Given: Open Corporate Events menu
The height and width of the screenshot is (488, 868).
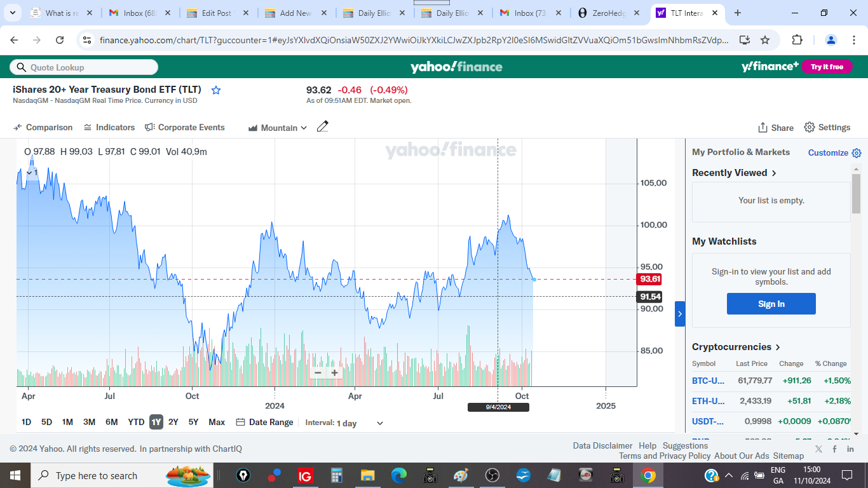Looking at the screenshot, I should click(x=184, y=128).
